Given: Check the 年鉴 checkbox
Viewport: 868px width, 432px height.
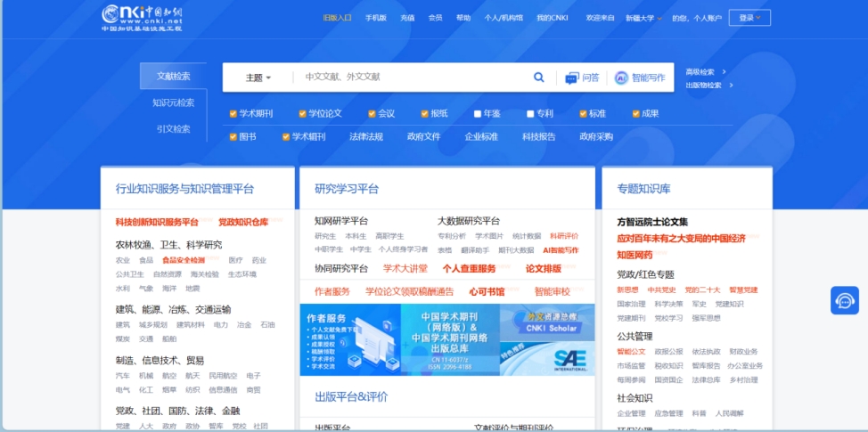Looking at the screenshot, I should [477, 114].
